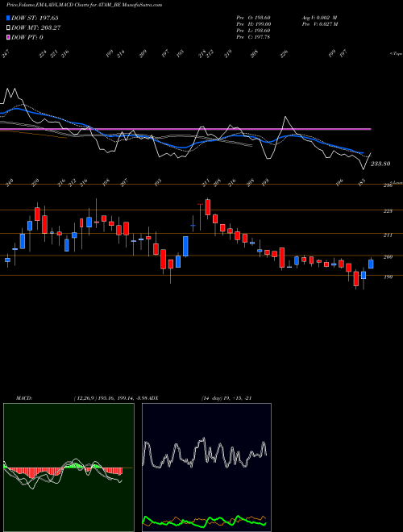
Task: Click the 226 tops label above the line chart
Action: tap(284, 54)
